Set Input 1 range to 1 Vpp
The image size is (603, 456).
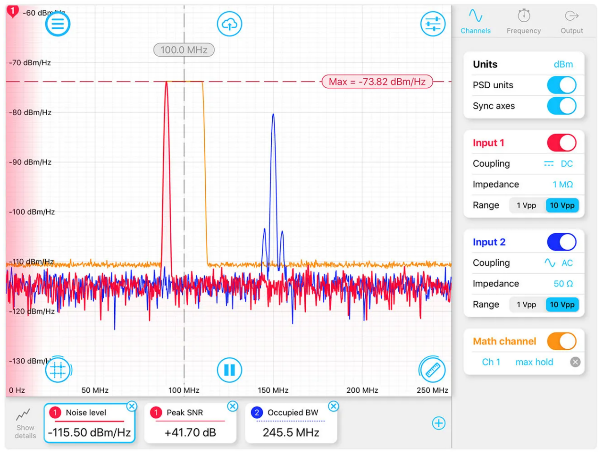pos(525,205)
